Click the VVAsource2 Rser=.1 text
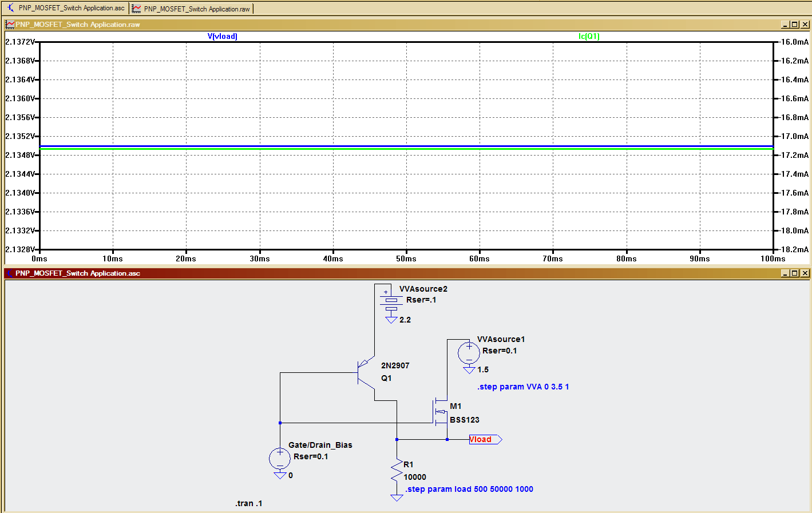The height and width of the screenshot is (513, 812). coord(421,300)
